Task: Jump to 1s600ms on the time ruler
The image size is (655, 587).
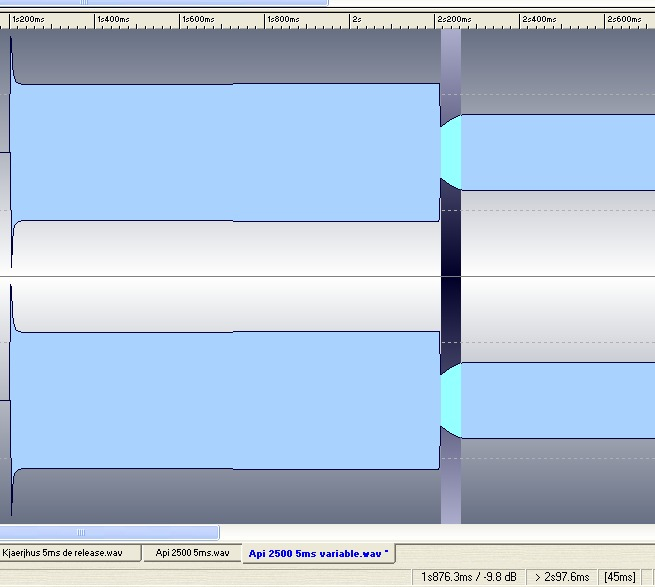Action: coord(199,19)
